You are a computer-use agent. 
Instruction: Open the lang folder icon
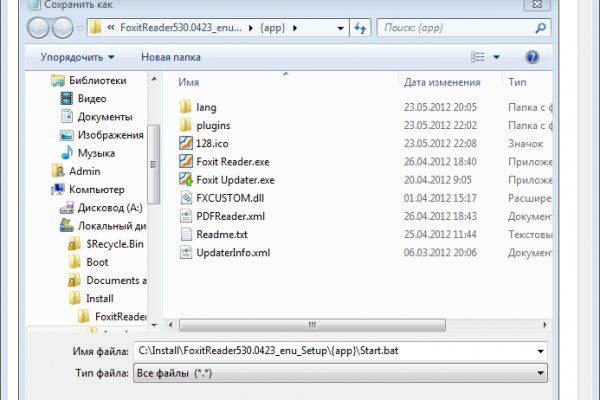coord(186,107)
